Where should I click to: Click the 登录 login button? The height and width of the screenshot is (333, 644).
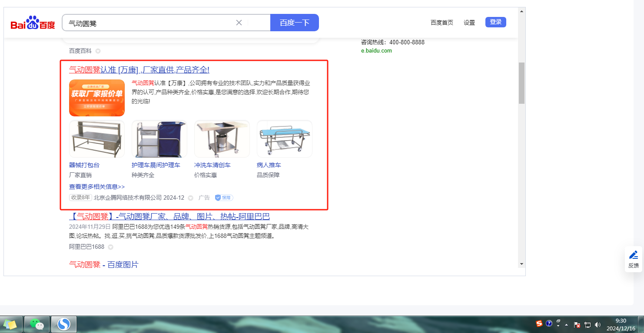tap(496, 22)
